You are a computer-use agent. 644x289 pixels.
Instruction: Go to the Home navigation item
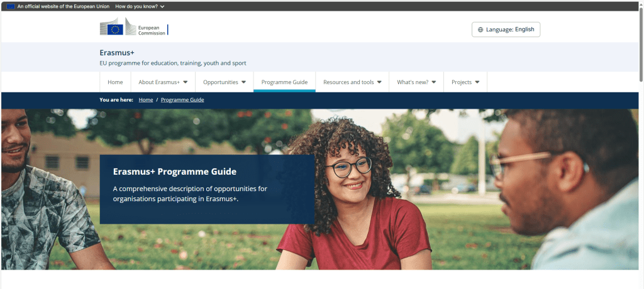[x=115, y=82]
